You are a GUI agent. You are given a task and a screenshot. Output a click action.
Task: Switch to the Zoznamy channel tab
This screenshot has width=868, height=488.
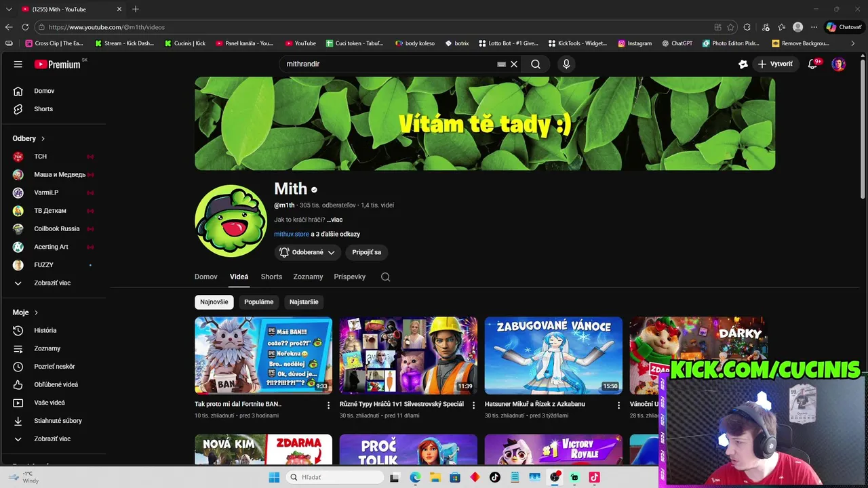click(308, 277)
